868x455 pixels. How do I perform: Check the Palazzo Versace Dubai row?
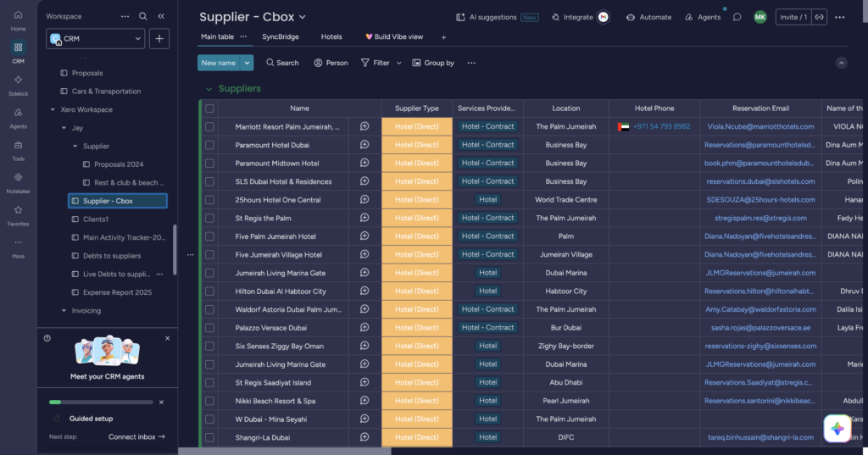click(209, 328)
